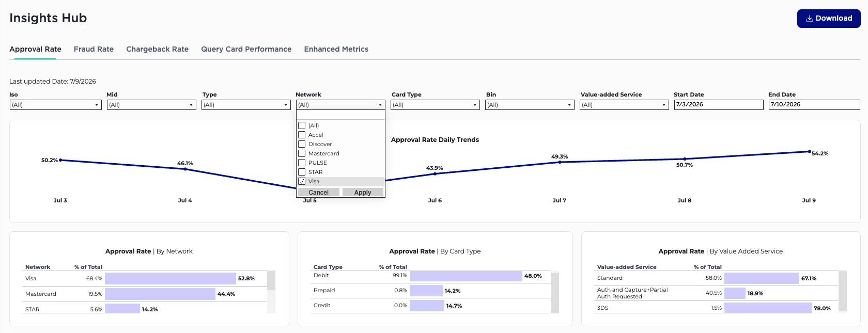The image size is (868, 333).
Task: Uncheck the Visa network checkbox
Action: [302, 181]
